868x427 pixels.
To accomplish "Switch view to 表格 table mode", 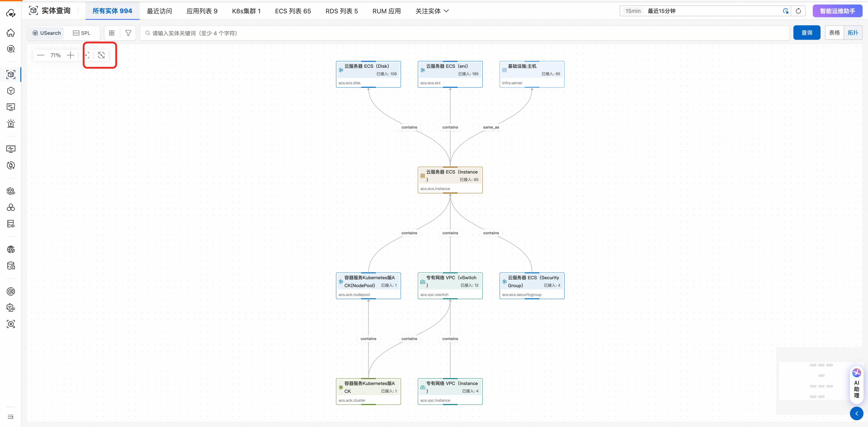I will pyautogui.click(x=834, y=33).
